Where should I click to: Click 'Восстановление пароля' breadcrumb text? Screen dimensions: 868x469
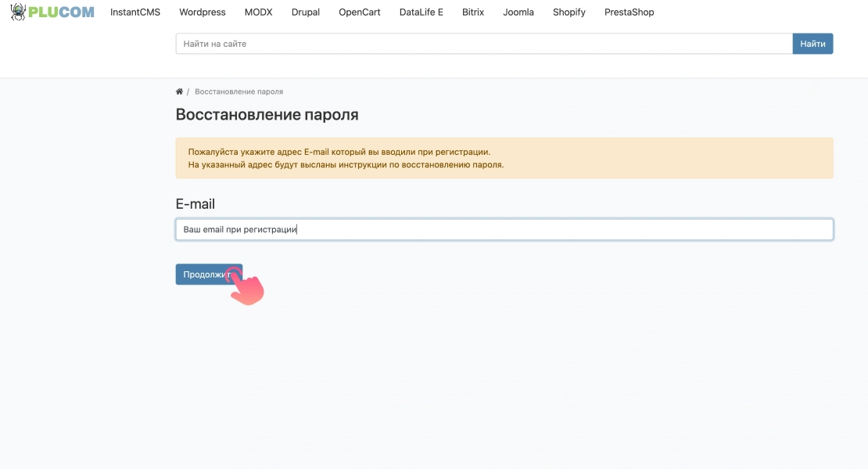point(239,91)
